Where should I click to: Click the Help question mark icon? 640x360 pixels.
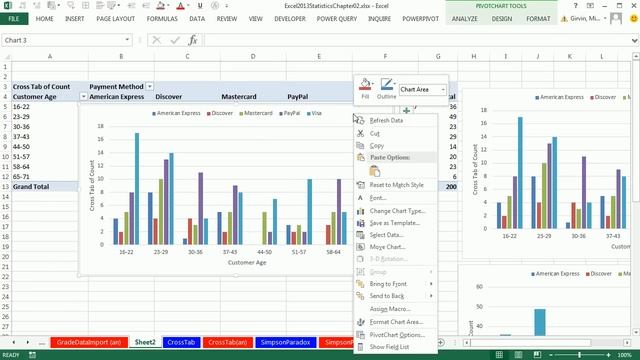coord(576,6)
